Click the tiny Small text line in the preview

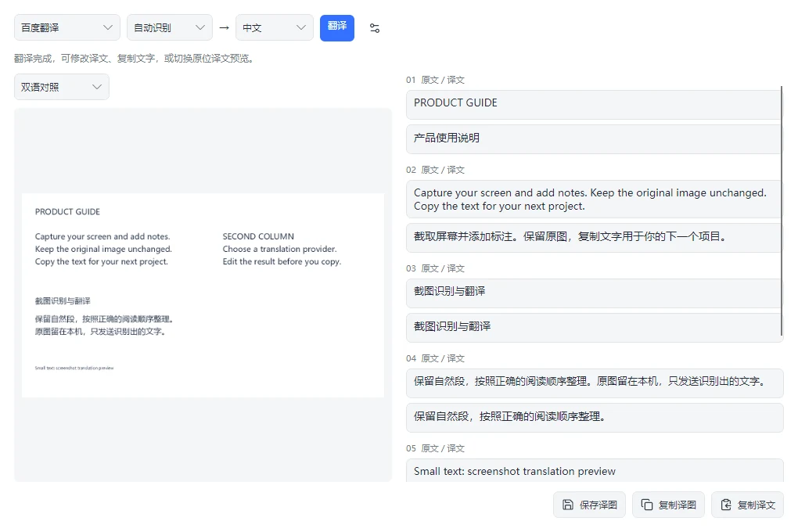click(74, 368)
